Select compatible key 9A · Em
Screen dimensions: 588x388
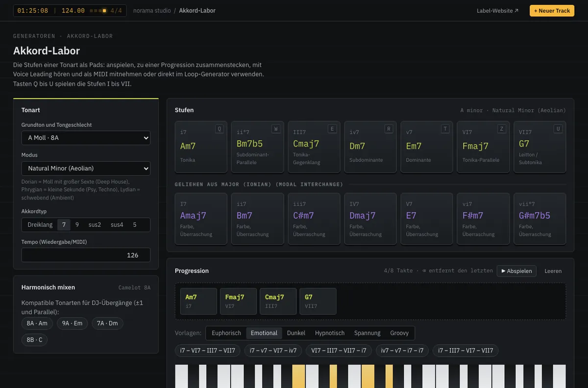pyautogui.click(x=72, y=323)
